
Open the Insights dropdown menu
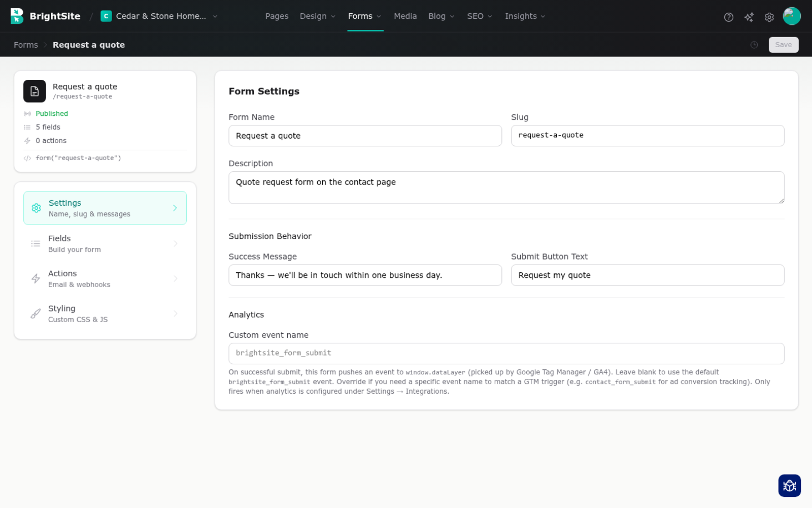[525, 16]
